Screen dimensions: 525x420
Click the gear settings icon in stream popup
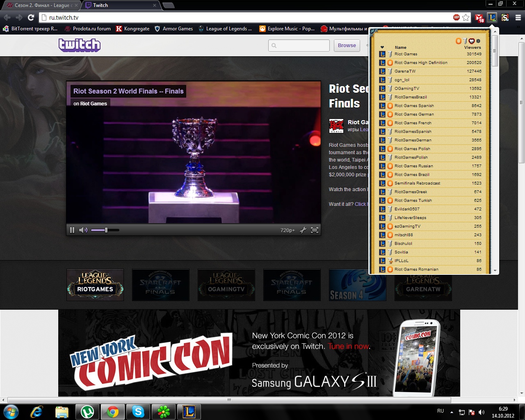pos(478,41)
